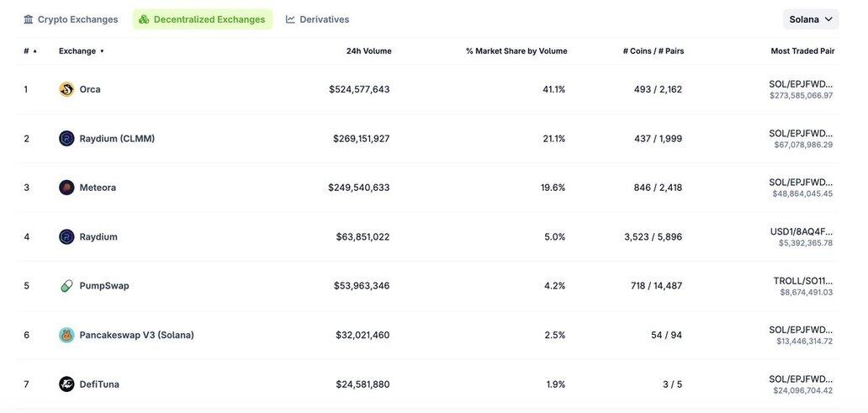Click the $48,864,045.45 pair volume

(x=802, y=193)
